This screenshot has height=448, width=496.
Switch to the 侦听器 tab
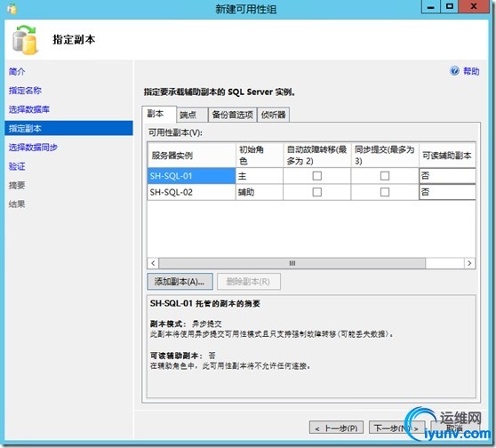pyautogui.click(x=273, y=115)
